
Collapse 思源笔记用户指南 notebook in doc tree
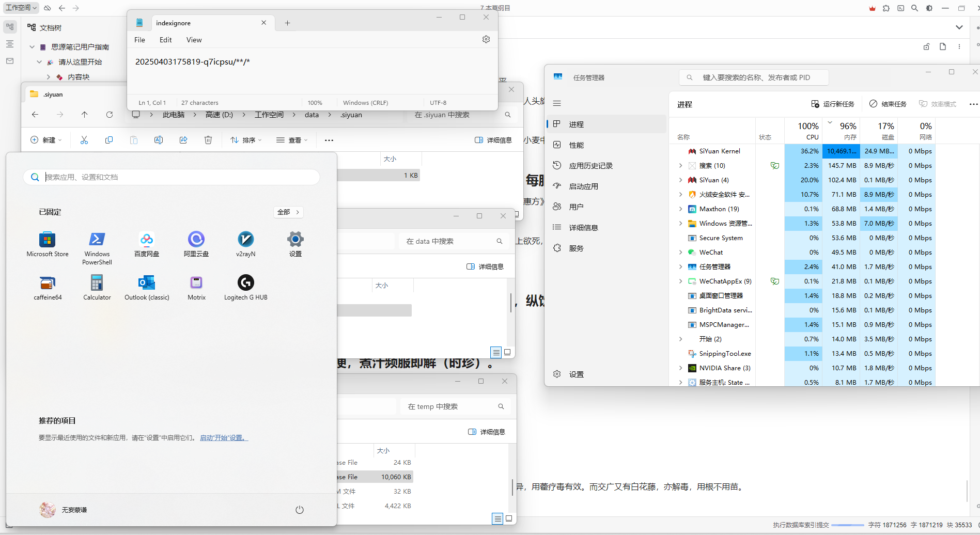coord(32,47)
